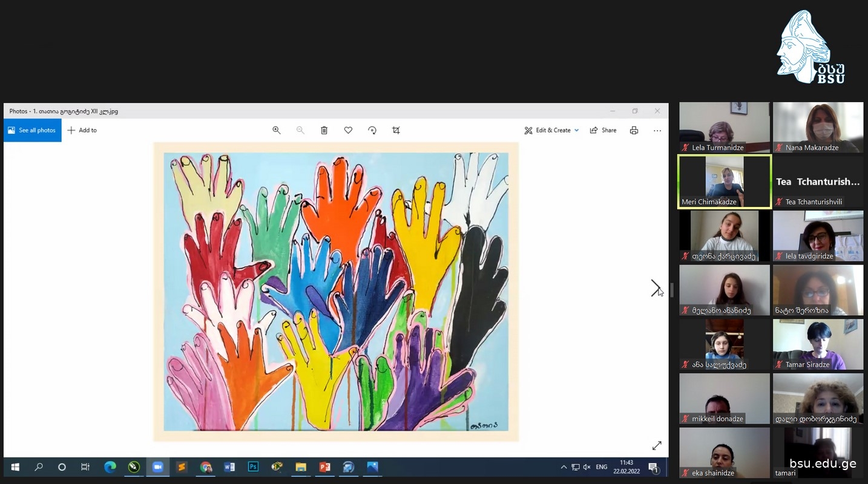
Task: Select the Crop tool icon
Action: tap(396, 130)
